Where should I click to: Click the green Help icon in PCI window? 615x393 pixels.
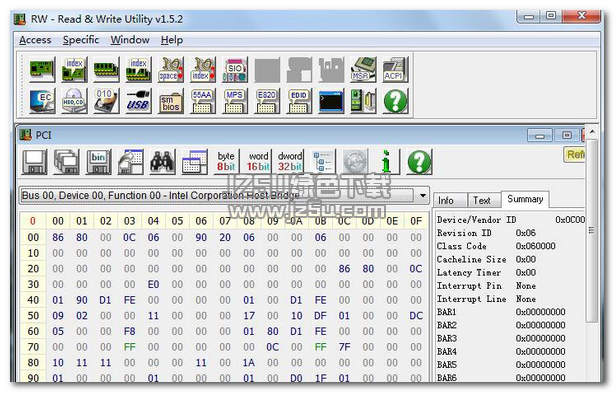click(419, 162)
